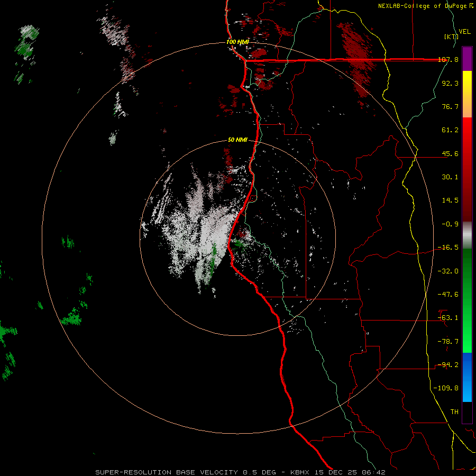
Task: Click the 107.8 velocity scale value
Action: click(x=448, y=59)
